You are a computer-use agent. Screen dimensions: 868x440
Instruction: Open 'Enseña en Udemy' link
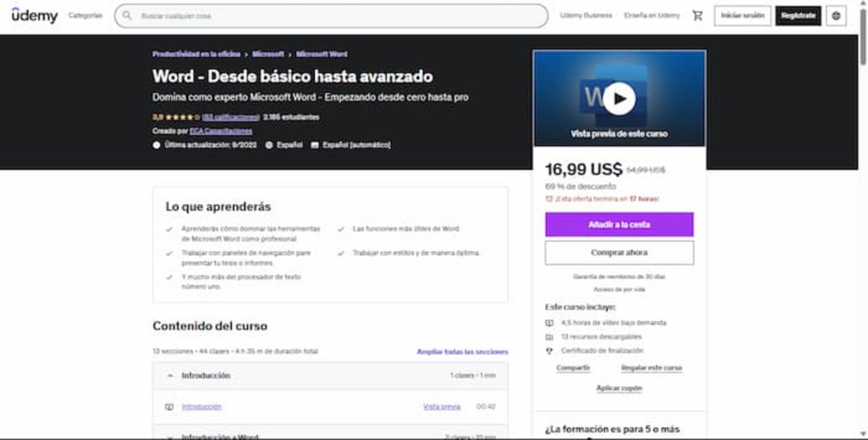pyautogui.click(x=652, y=15)
